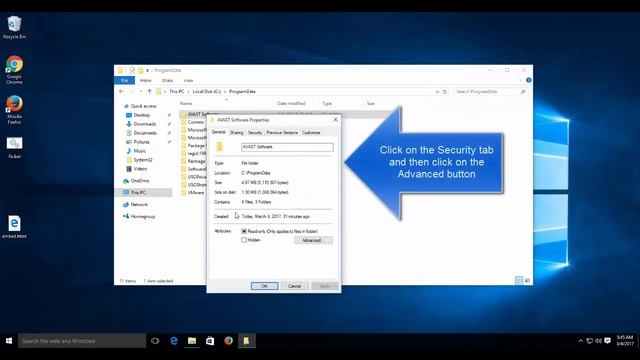This screenshot has width=640, height=360.
Task: Show hidden system tray icons
Action: 580,340
